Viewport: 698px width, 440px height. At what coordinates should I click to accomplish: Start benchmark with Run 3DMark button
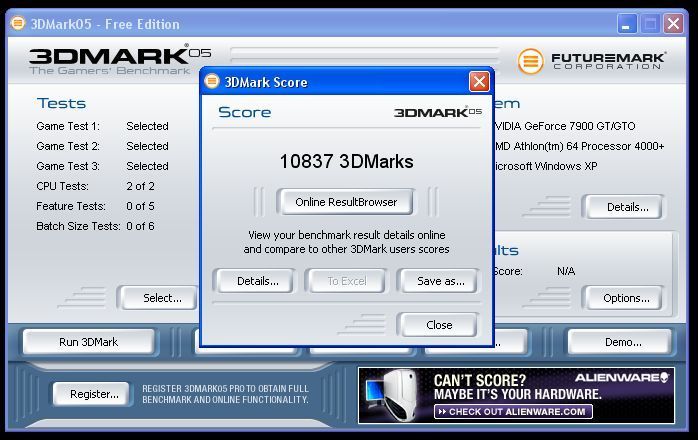pyautogui.click(x=89, y=342)
